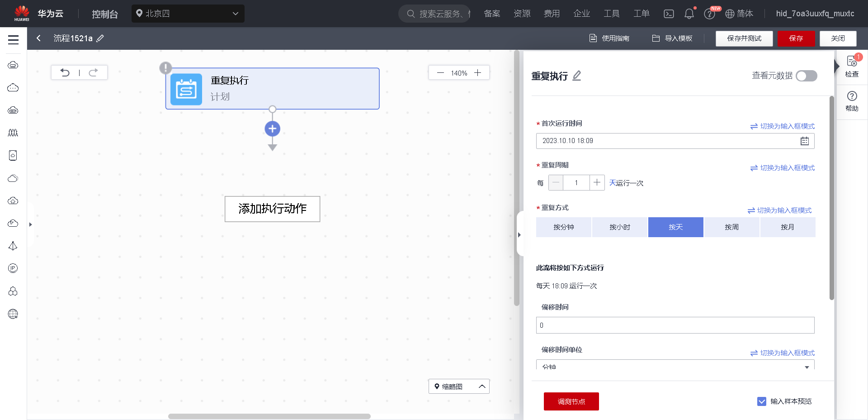Open the CloudShell terminal icon
This screenshot has height=420, width=868.
669,14
